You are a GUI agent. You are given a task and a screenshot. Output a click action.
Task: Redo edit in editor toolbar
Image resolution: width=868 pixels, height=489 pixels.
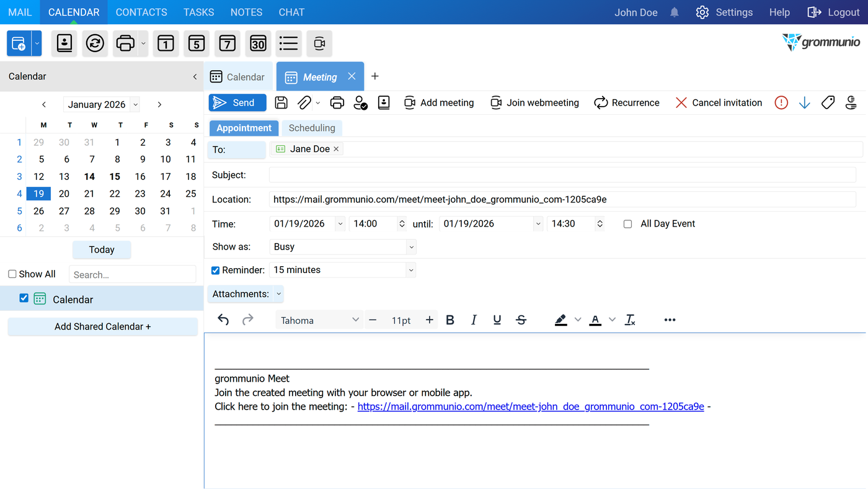pos(247,320)
